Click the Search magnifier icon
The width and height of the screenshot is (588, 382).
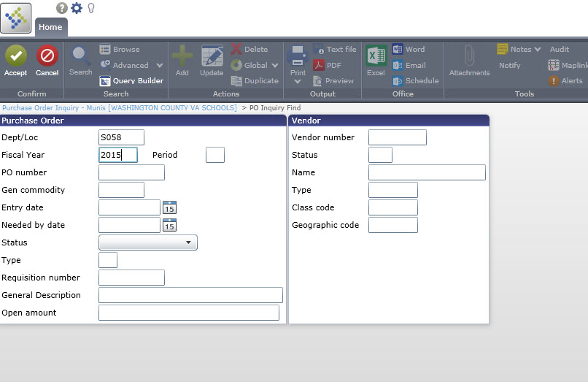pos(80,56)
